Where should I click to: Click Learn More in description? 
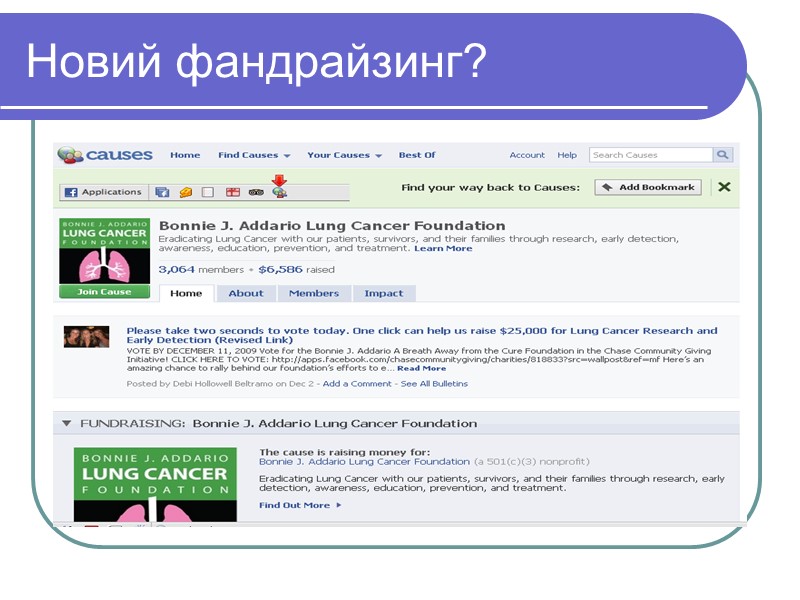[x=443, y=248]
